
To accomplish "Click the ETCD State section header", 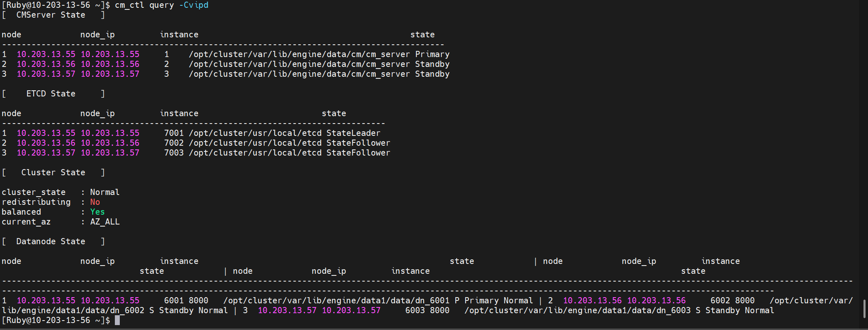I will coord(50,94).
